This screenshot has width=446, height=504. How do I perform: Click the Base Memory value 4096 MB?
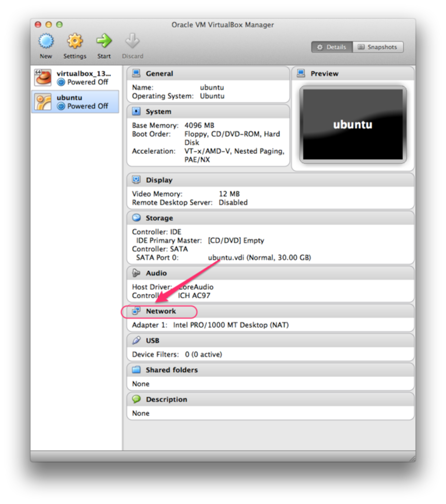click(199, 125)
